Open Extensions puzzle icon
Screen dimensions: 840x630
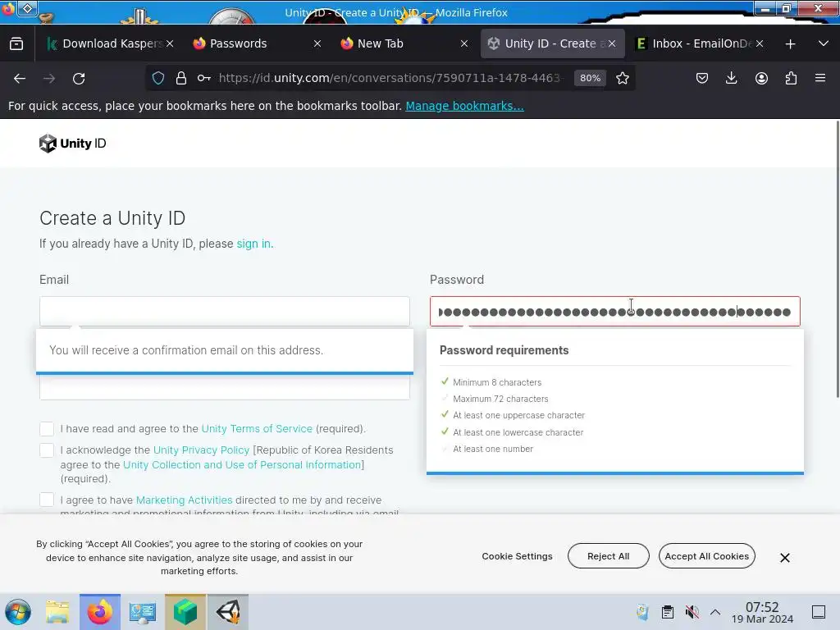(791, 78)
